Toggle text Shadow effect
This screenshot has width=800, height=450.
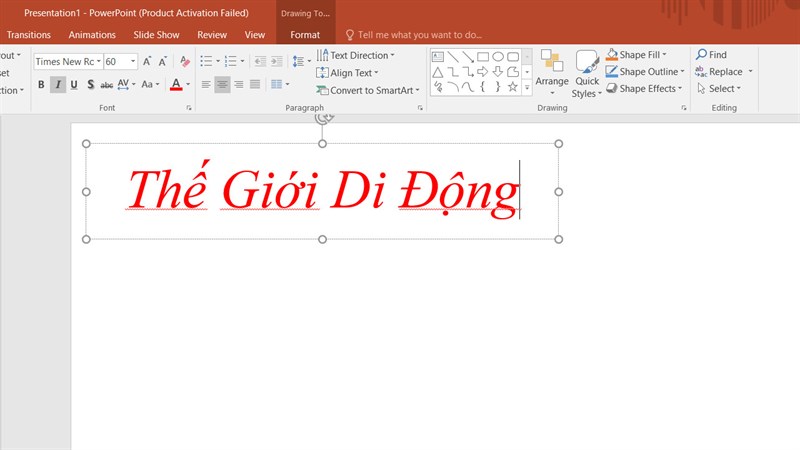[90, 85]
